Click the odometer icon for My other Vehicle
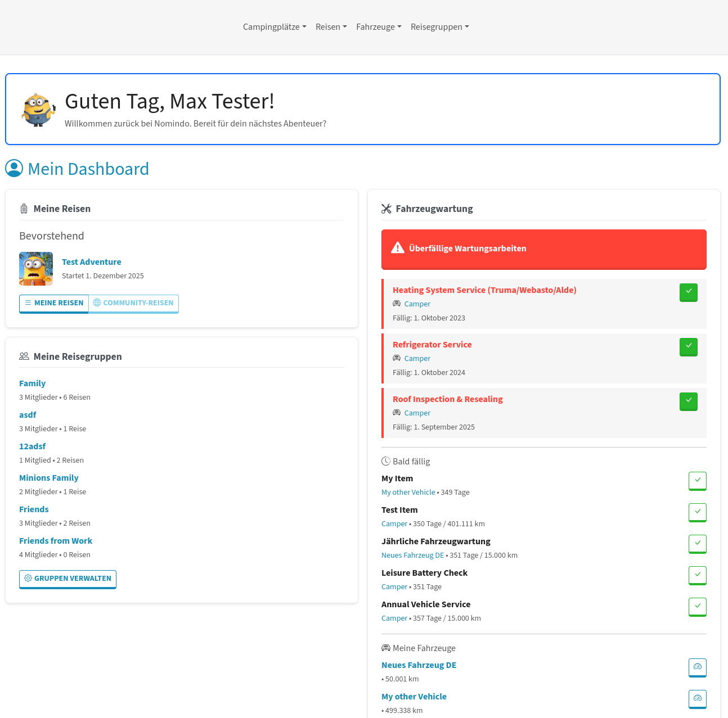Image resolution: width=728 pixels, height=718 pixels. coord(697,698)
